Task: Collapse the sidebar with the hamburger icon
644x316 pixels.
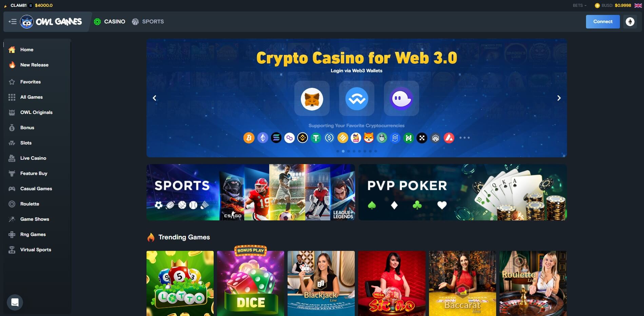Action: pyautogui.click(x=13, y=22)
